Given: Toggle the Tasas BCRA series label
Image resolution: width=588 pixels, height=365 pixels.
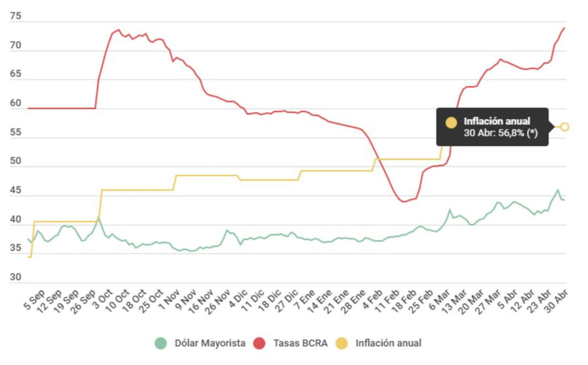Looking at the screenshot, I should tap(300, 343).
